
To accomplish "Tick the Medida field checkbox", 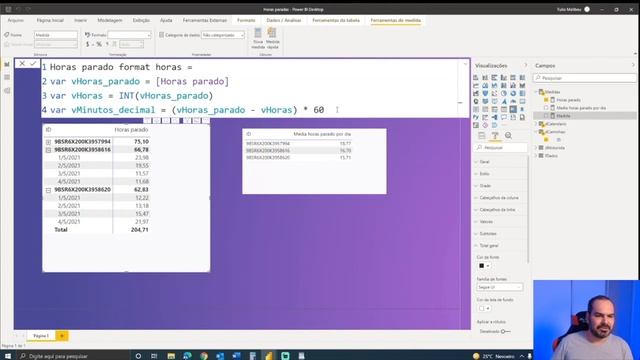I will (546, 116).
